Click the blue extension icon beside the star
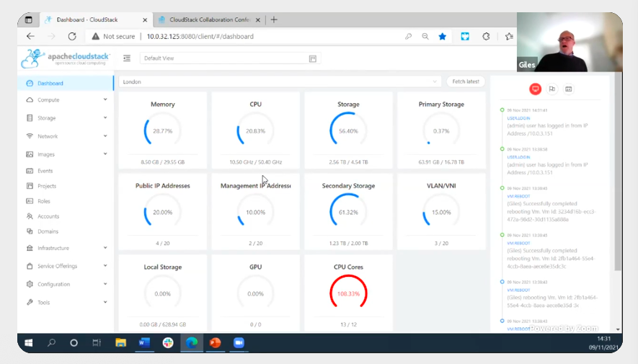The image size is (638, 364). click(x=465, y=36)
